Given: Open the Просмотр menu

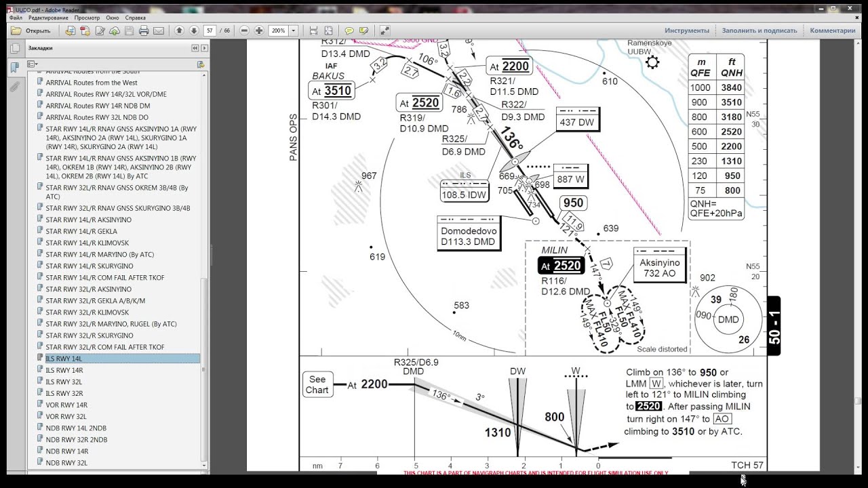Looking at the screenshot, I should click(87, 18).
